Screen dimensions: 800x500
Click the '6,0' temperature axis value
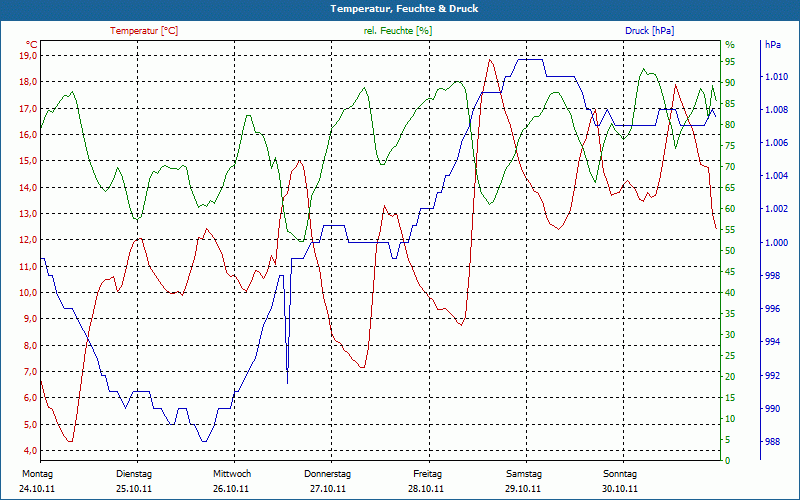[30, 398]
